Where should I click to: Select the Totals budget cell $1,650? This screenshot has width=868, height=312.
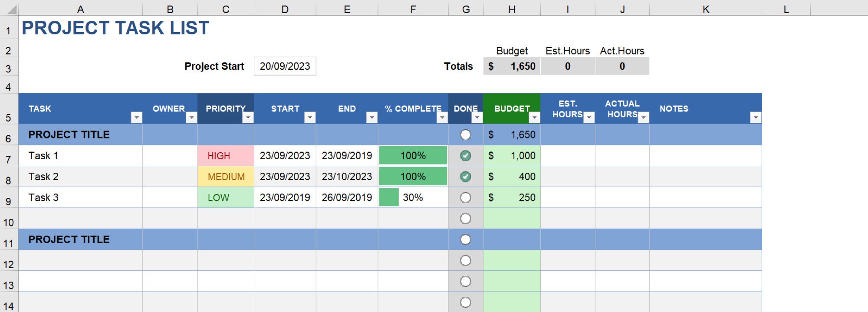[x=512, y=66]
